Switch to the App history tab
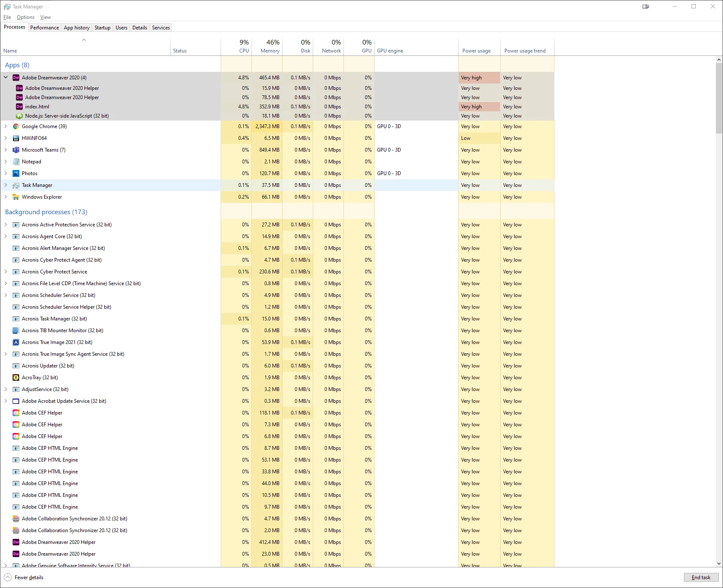Screen dimensions: 723x588 (x=77, y=28)
